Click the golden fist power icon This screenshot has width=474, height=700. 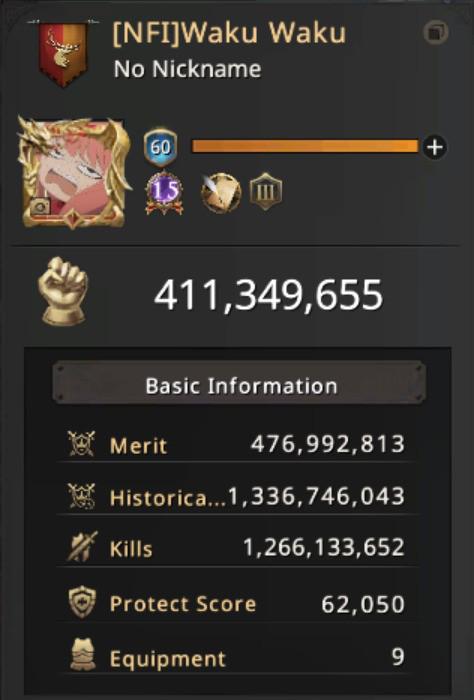[63, 291]
